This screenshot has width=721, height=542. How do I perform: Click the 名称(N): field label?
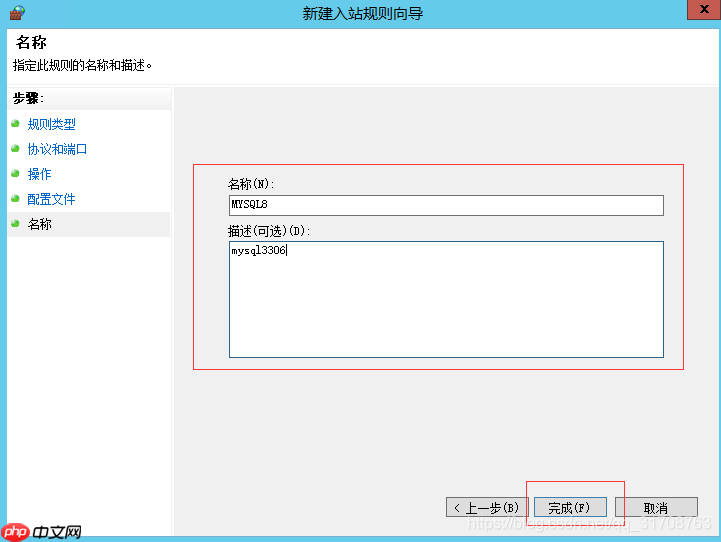(x=251, y=184)
